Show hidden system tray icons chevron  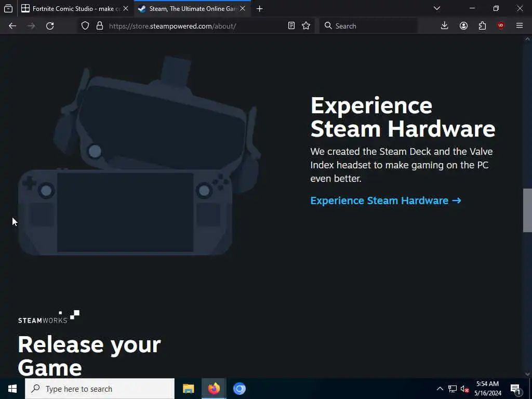(440, 389)
